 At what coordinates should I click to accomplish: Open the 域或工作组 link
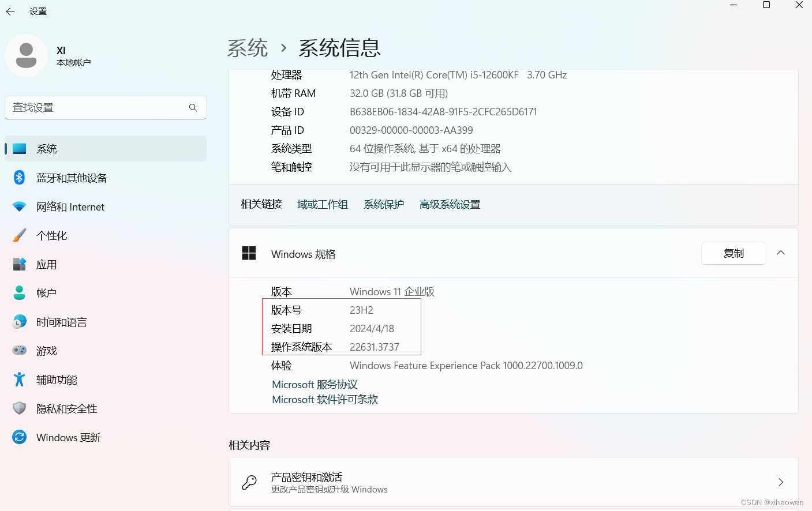tap(323, 204)
